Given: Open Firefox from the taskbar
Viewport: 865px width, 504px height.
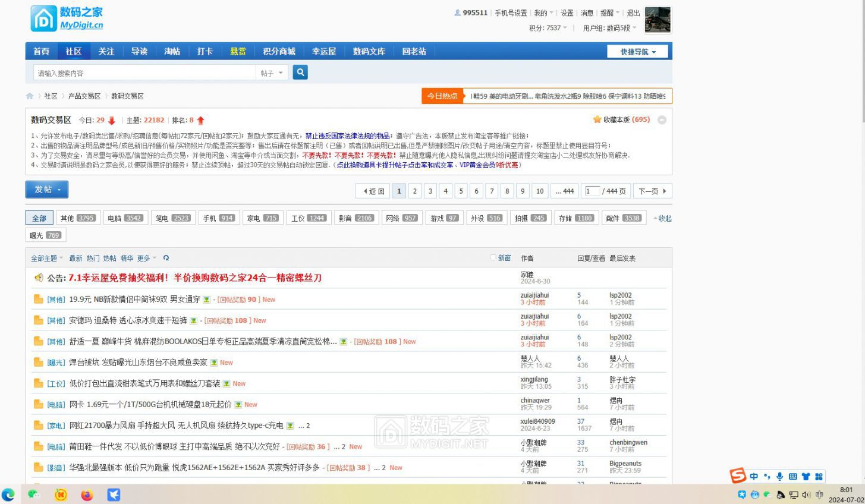Looking at the screenshot, I should click(x=87, y=494).
